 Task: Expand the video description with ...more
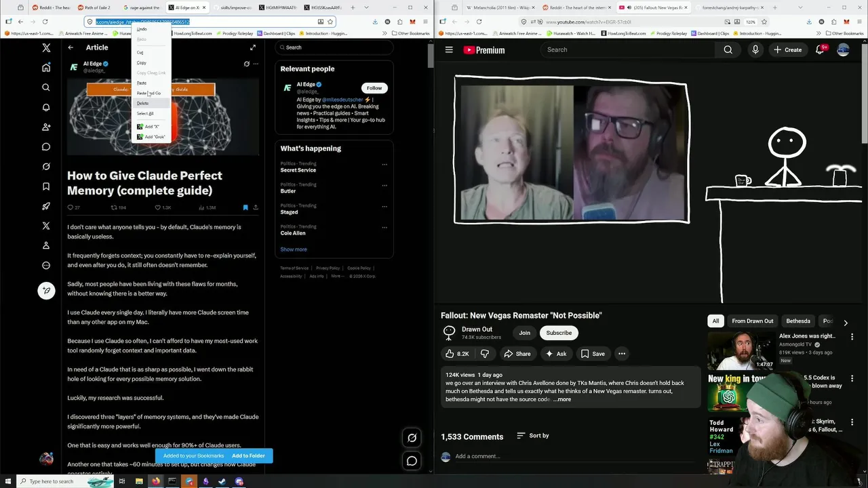click(x=561, y=399)
